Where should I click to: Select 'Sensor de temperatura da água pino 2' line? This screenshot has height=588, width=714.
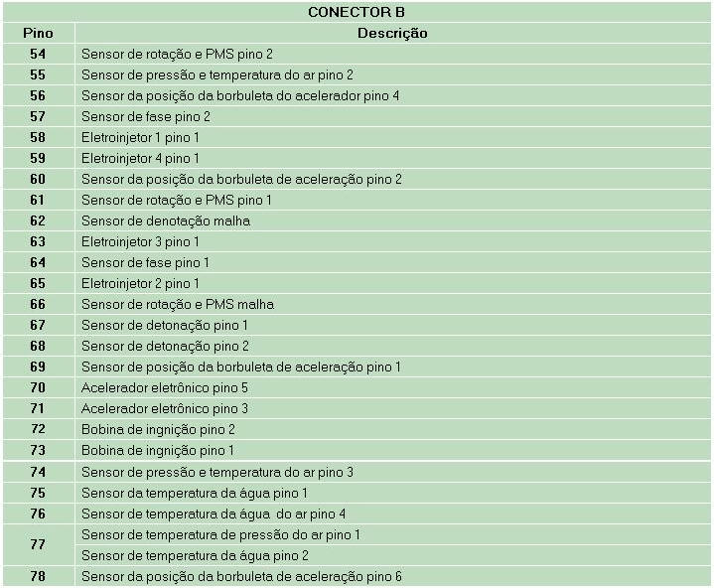(x=195, y=555)
